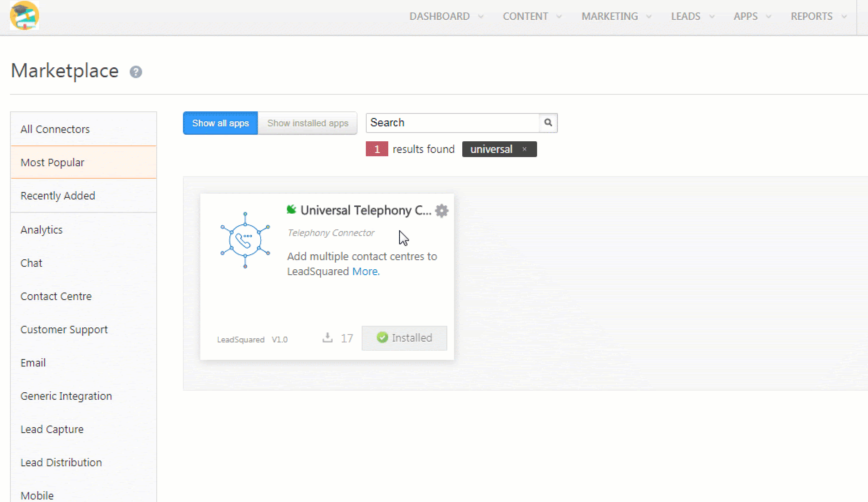Viewport: 868px width, 502px height.
Task: Click the Installed button
Action: 404,338
